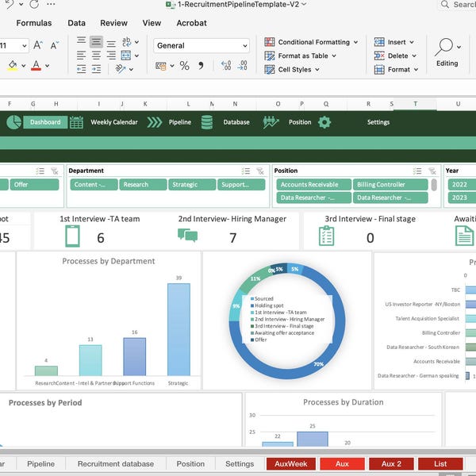Viewport: 476px width, 476px height.
Task: Open the font color dropdown arrow
Action: tap(48, 66)
